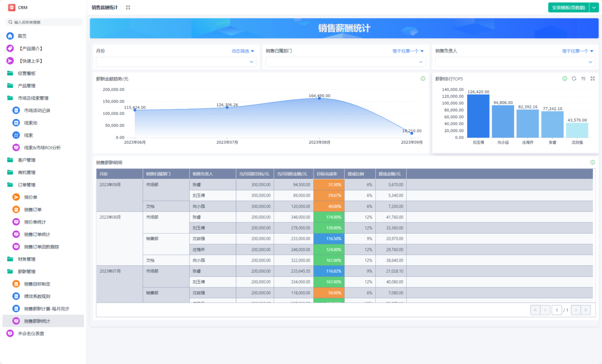The image size is (602, 364).
Task: Click the 当月回款目标/元 column header
Action: [x=255, y=174]
